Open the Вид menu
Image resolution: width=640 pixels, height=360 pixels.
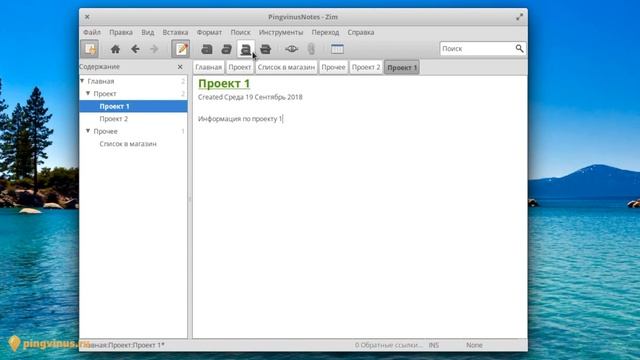148,32
